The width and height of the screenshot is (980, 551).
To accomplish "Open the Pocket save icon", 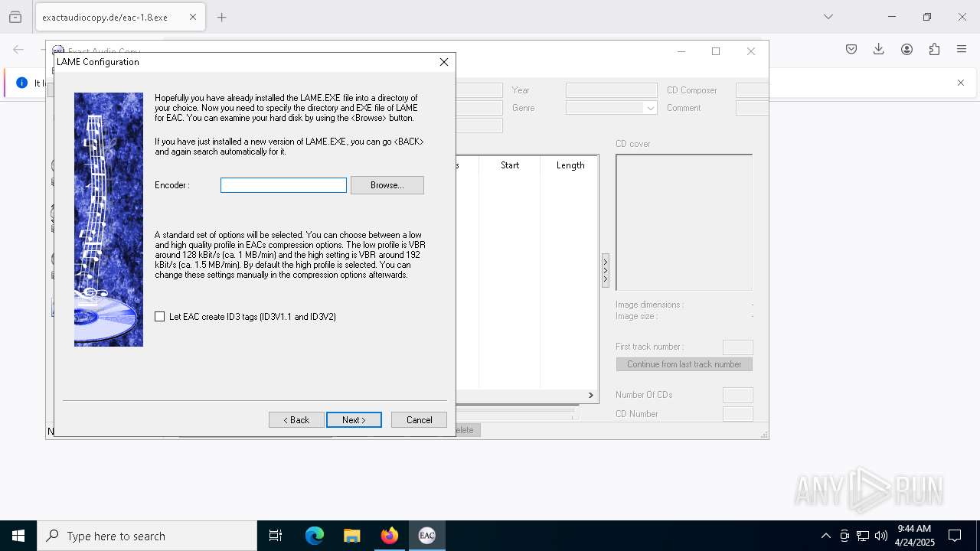I will coord(851,49).
